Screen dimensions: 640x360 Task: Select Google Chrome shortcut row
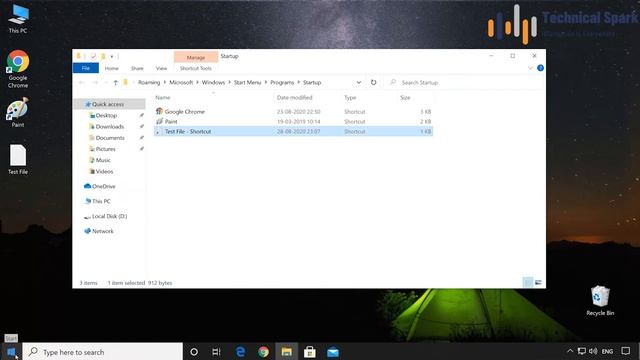[293, 111]
